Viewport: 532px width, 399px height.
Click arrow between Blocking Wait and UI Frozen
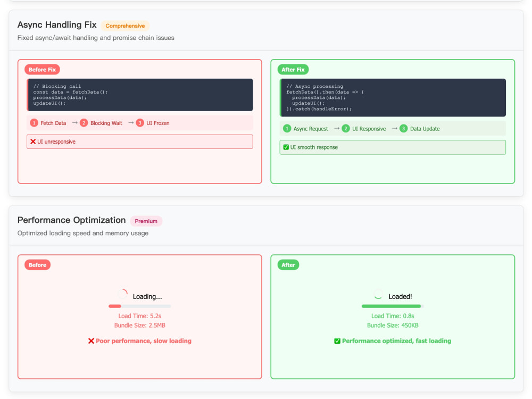(x=131, y=123)
